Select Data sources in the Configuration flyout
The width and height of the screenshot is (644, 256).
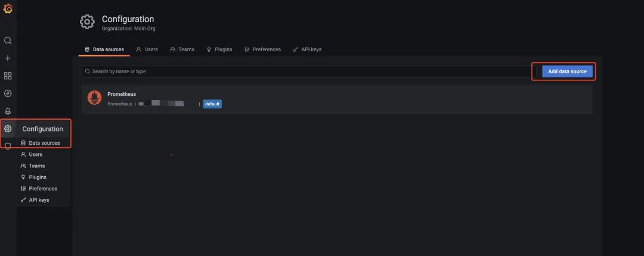click(x=44, y=143)
